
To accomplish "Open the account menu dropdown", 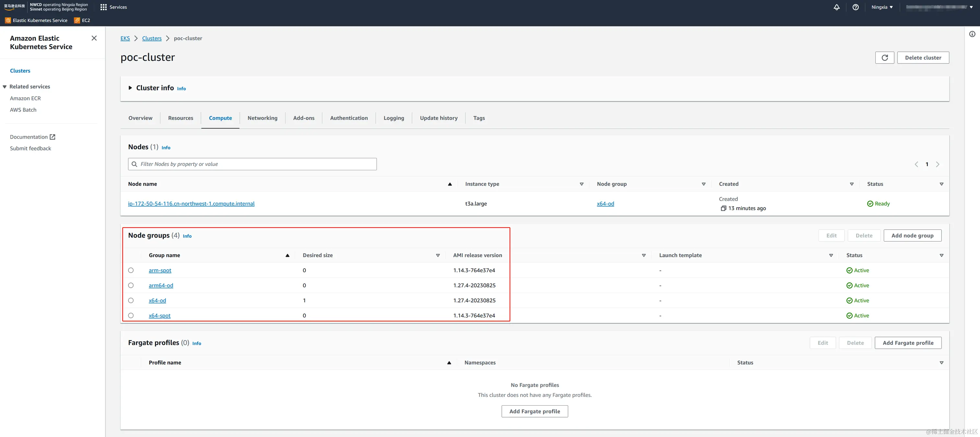I will point(939,7).
